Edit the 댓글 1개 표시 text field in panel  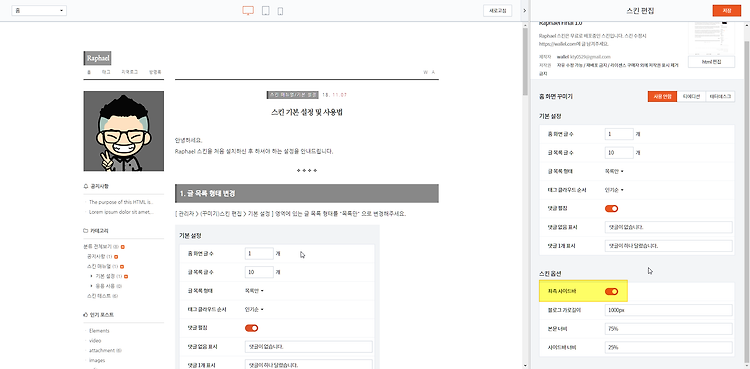click(x=669, y=246)
